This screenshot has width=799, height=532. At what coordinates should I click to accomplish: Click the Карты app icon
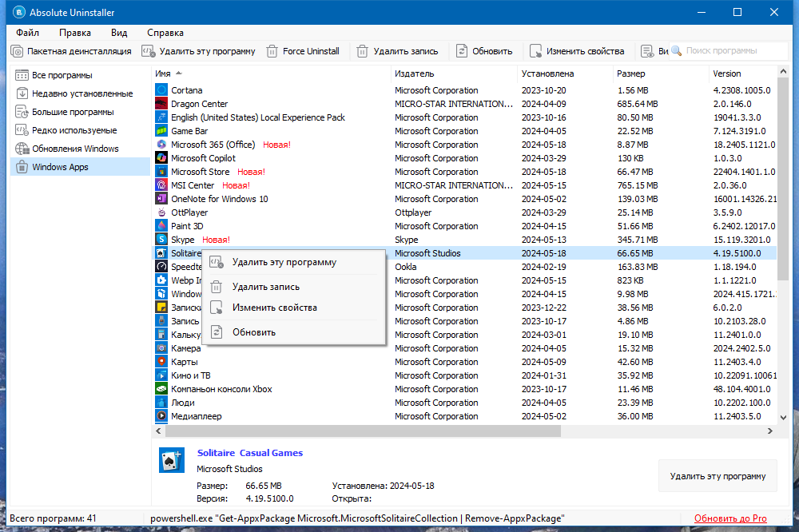pos(161,362)
